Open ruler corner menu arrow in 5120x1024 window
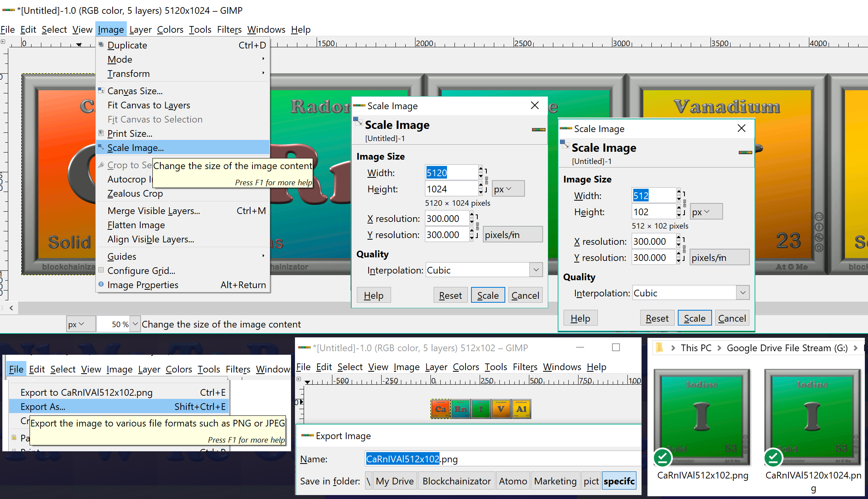868x499 pixels. [3, 41]
